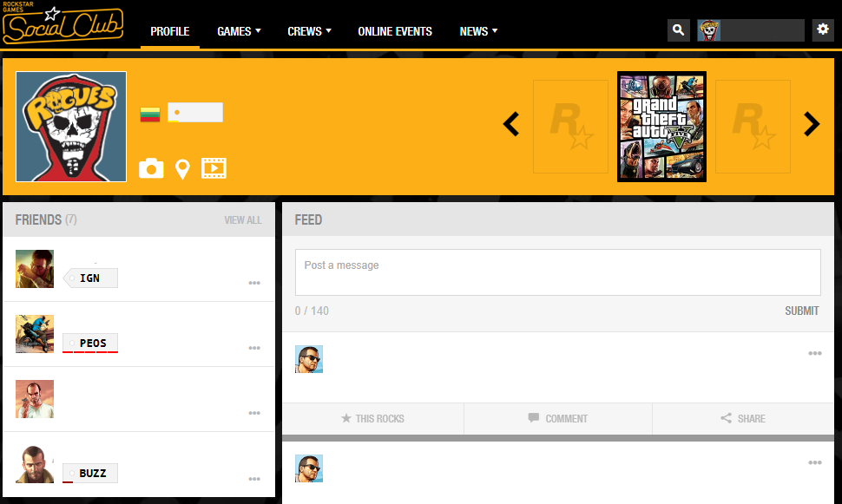Viewport: 842px width, 504px height.
Task: Show next game with right arrow
Action: (x=812, y=124)
